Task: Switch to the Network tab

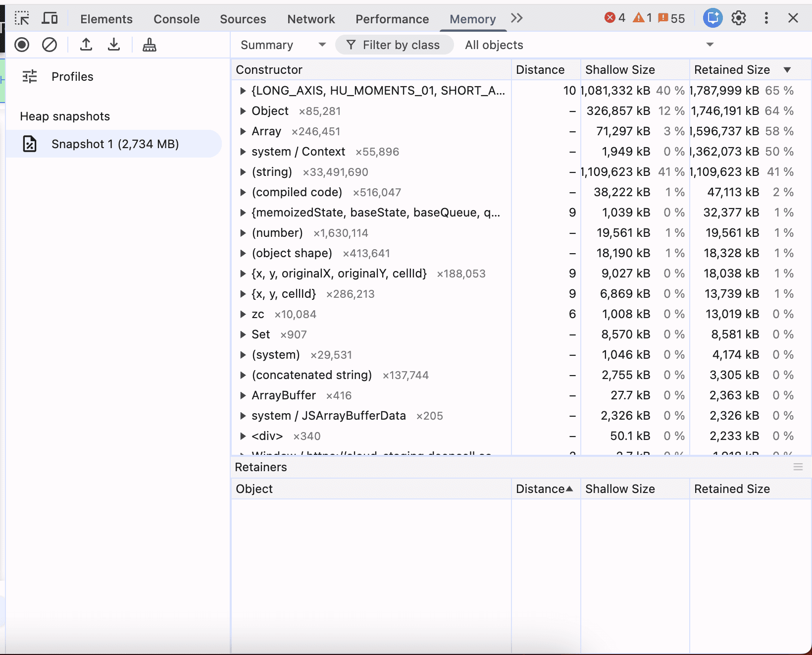Action: pyautogui.click(x=310, y=19)
